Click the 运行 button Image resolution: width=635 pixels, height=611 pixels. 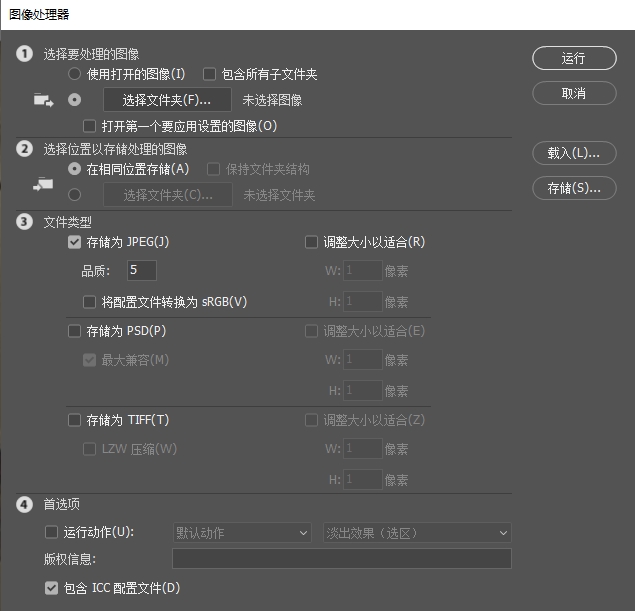click(x=574, y=58)
